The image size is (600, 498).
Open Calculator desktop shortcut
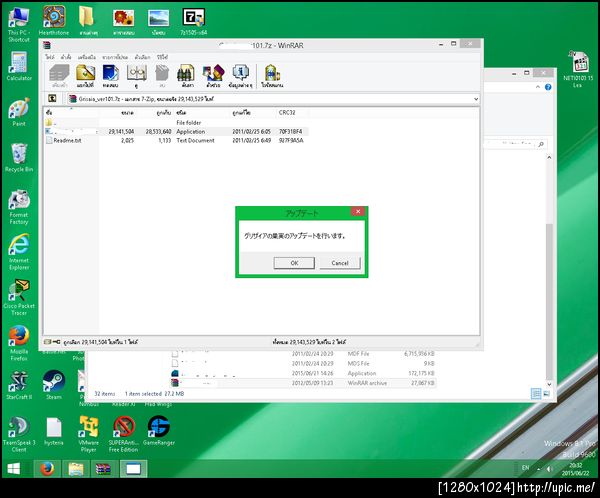click(19, 66)
